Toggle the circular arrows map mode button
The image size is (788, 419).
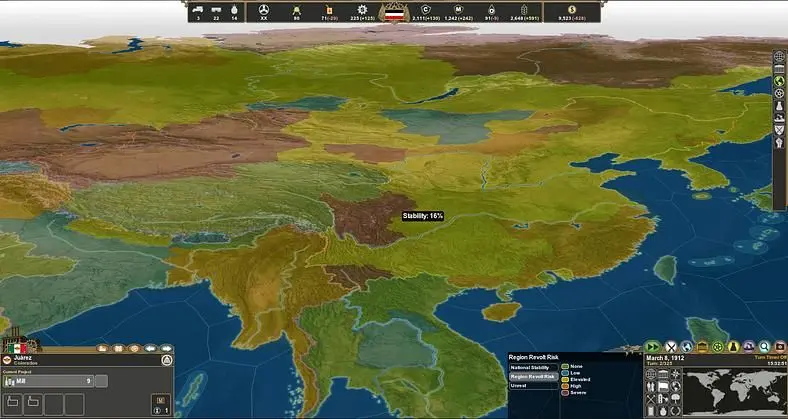(x=675, y=411)
